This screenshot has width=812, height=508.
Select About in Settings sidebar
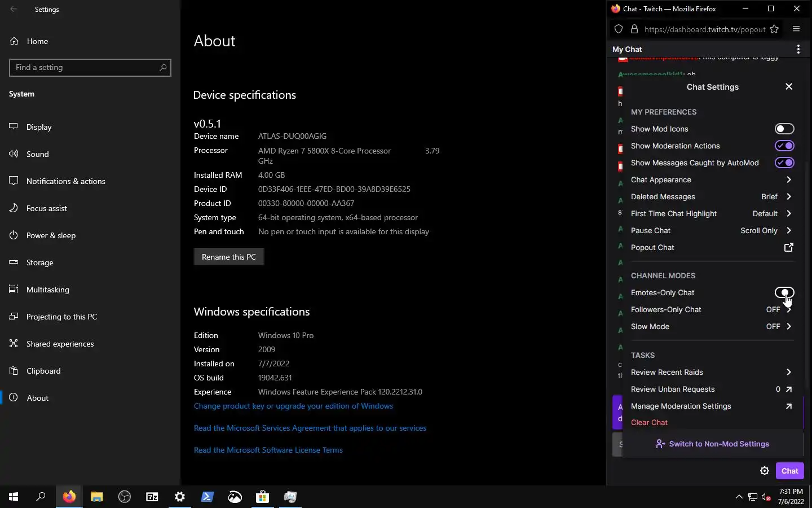pyautogui.click(x=90, y=398)
